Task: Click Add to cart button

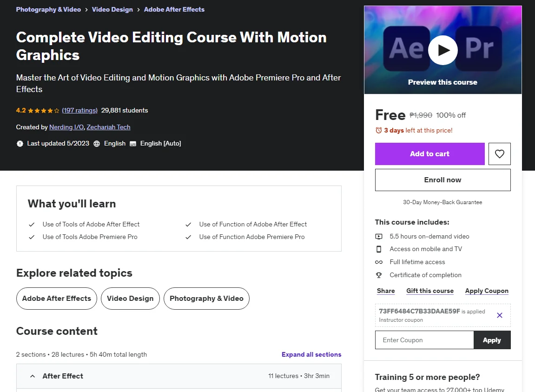Action: tap(429, 154)
